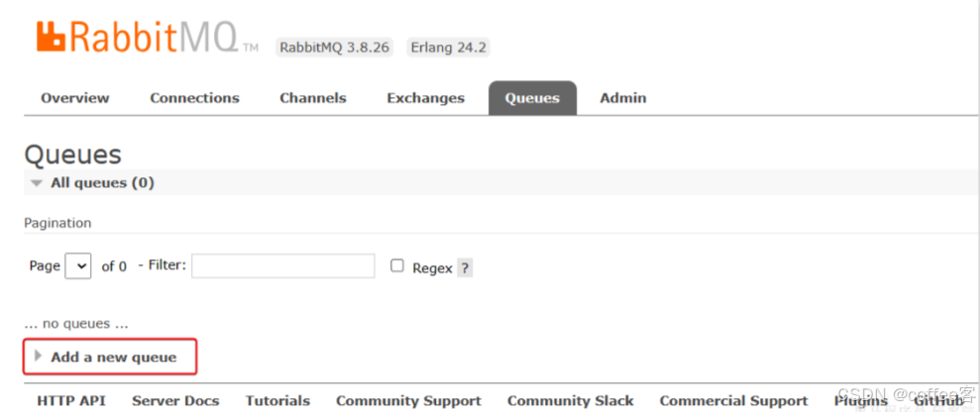
Task: Open the Exchanges tab
Action: point(426,98)
